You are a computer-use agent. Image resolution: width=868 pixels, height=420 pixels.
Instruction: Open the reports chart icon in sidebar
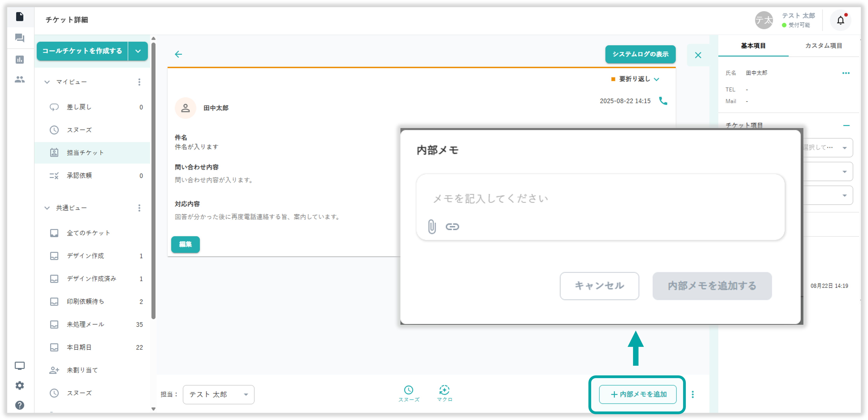coord(20,60)
